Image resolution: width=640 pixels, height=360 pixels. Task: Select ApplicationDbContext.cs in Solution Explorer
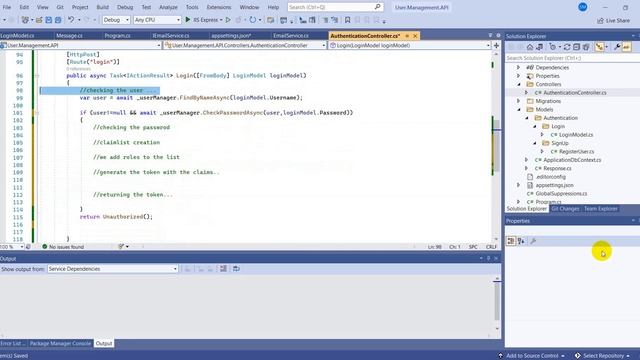click(572, 160)
